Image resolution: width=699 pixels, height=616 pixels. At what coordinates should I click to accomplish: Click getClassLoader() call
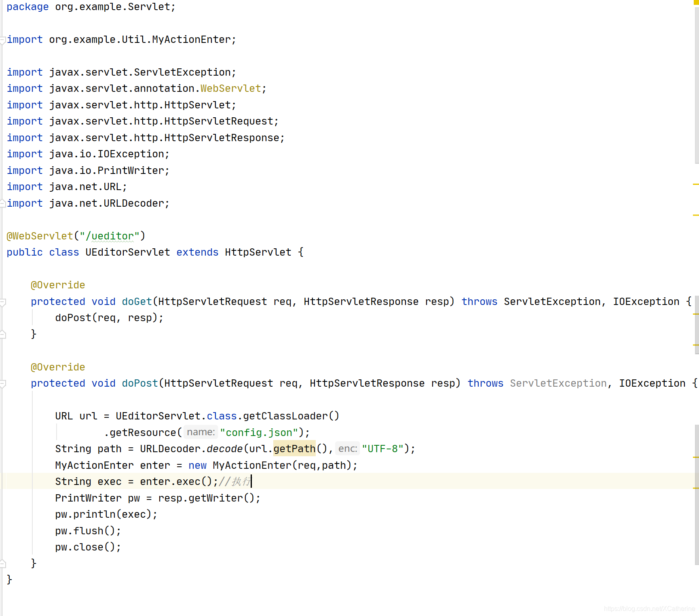pos(291,416)
